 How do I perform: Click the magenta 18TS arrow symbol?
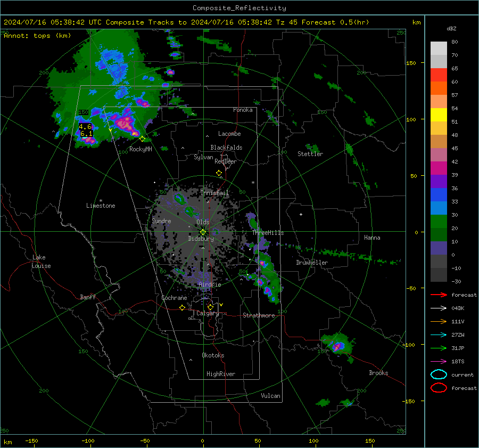pos(439,362)
